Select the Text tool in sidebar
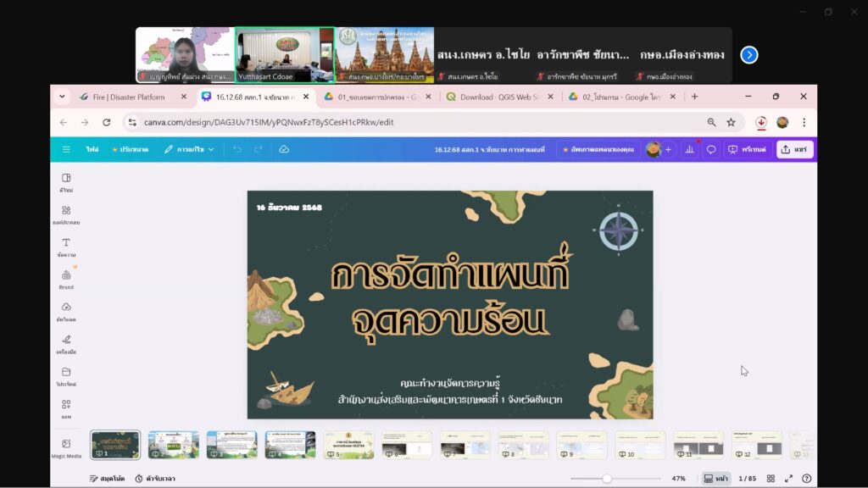This screenshot has height=488, width=868. click(66, 247)
